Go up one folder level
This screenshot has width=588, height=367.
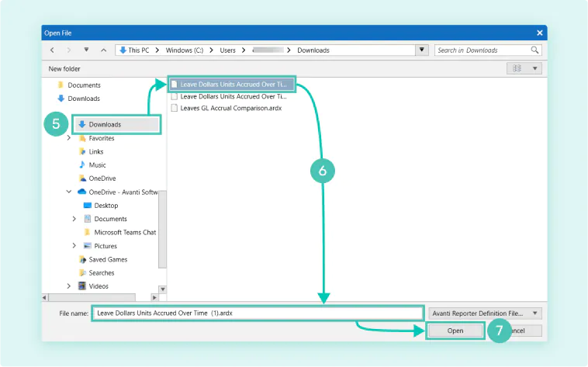pyautogui.click(x=103, y=50)
